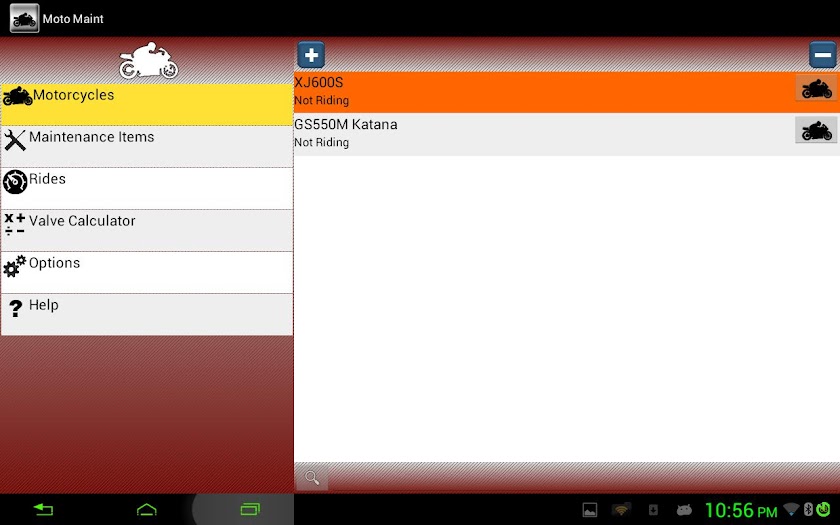Click the Help question mark icon
The image size is (840, 525).
coord(16,308)
